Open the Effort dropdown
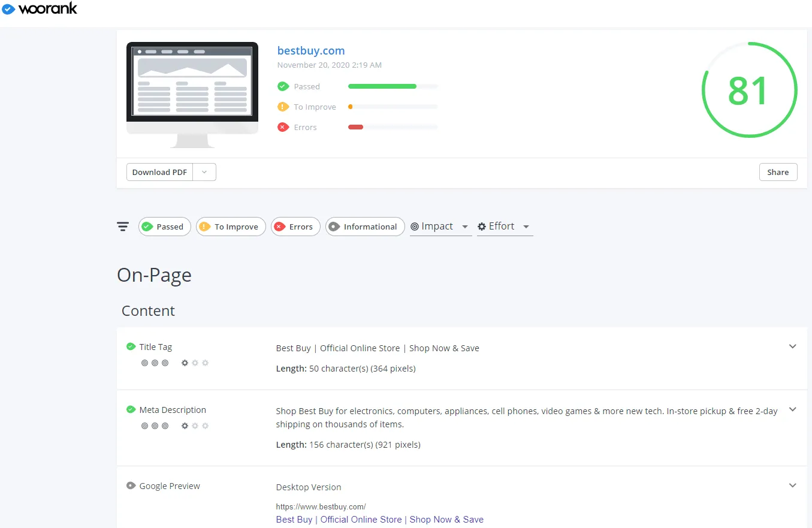 pyautogui.click(x=505, y=227)
